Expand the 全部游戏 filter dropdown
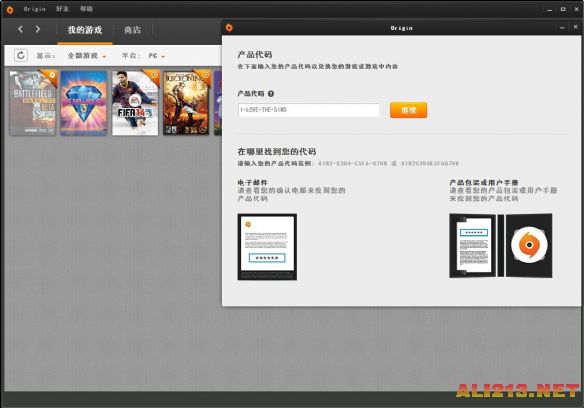This screenshot has width=584, height=408. [87, 56]
